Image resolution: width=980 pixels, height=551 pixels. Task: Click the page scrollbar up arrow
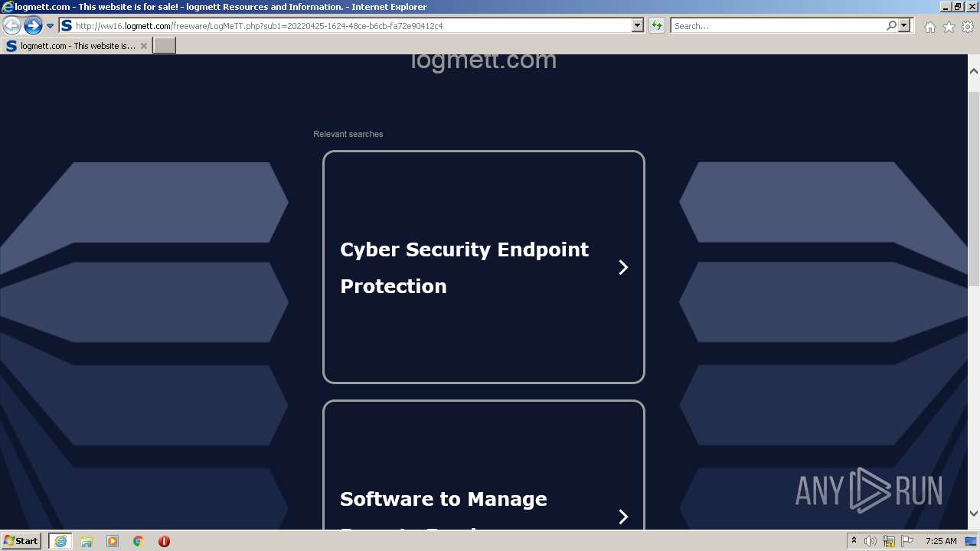(974, 71)
